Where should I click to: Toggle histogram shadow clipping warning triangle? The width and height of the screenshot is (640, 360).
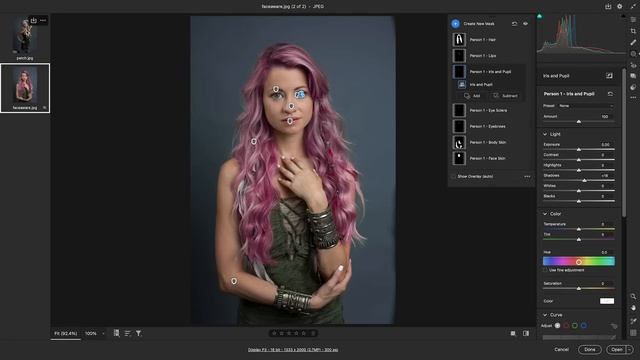540,16
